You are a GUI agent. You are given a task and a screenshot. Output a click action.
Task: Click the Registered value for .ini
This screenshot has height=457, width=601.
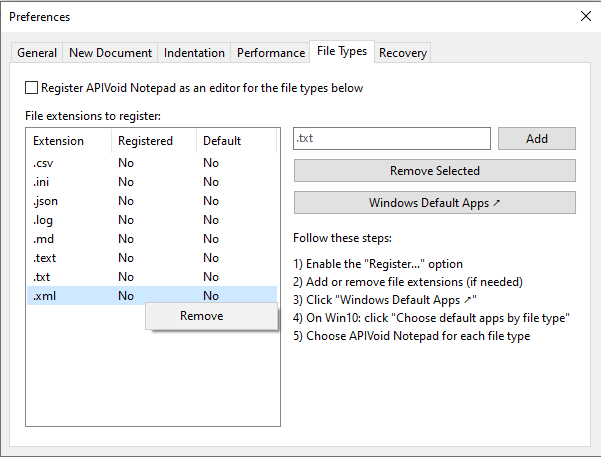(126, 182)
